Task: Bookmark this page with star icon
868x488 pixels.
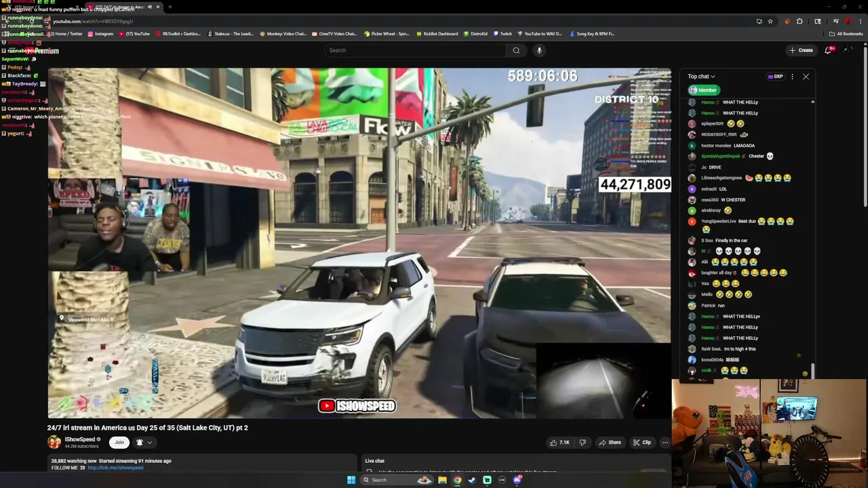Action: pyautogui.click(x=770, y=21)
